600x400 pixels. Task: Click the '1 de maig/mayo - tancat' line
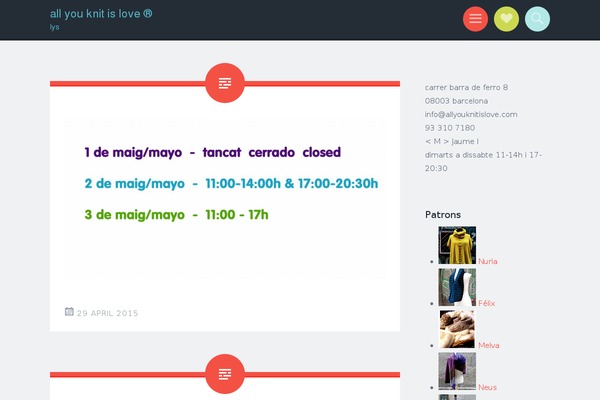[x=213, y=152]
